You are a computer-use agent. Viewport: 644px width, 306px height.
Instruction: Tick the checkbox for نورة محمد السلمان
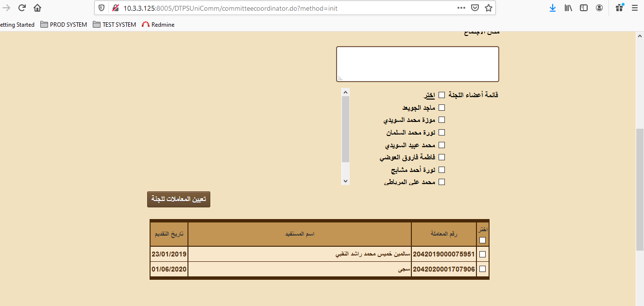(442, 133)
